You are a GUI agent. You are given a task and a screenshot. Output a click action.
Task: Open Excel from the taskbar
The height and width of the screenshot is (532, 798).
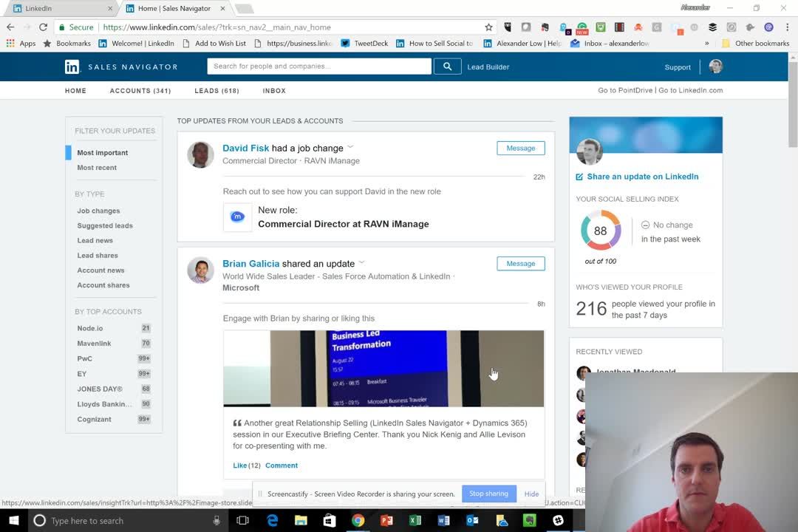(x=415, y=520)
